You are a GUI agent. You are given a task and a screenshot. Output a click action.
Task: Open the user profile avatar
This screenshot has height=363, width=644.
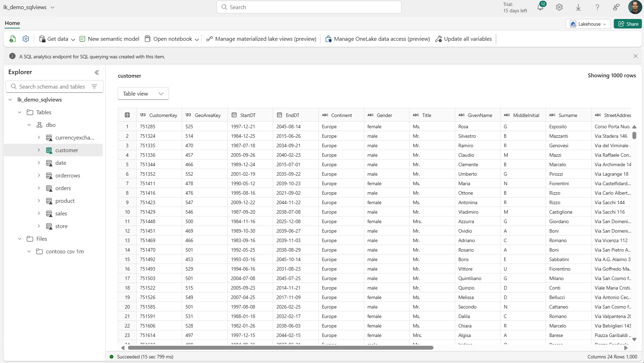tap(635, 7)
